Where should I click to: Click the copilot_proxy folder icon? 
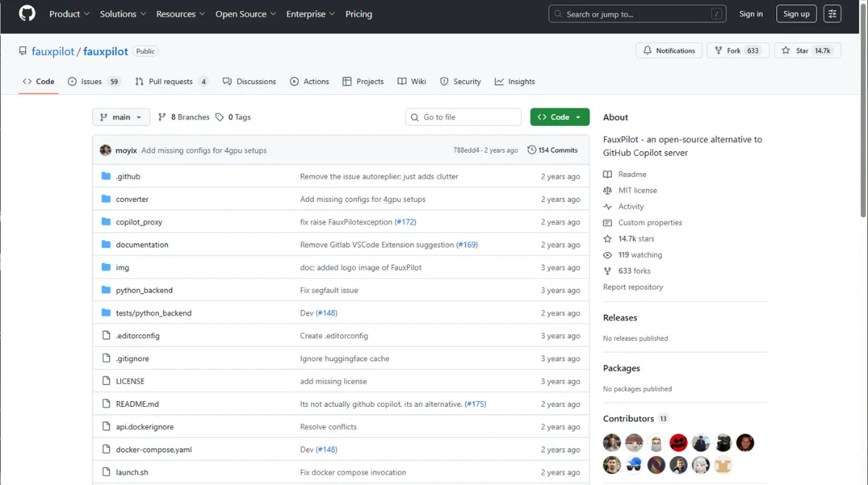106,222
